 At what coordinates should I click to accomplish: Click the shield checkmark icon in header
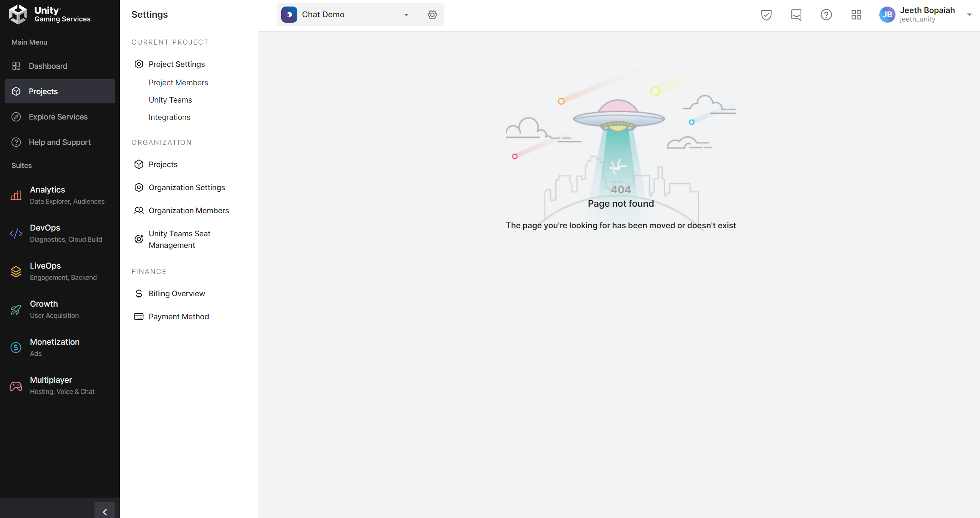tap(766, 15)
